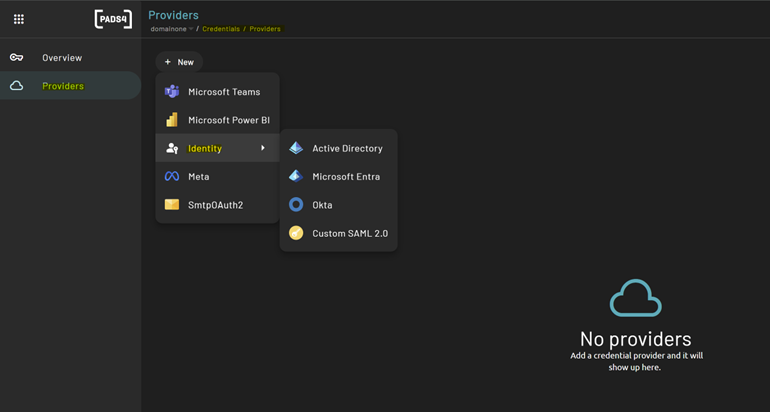Click the large empty-state cloud icon
770x412 pixels.
pyautogui.click(x=635, y=298)
